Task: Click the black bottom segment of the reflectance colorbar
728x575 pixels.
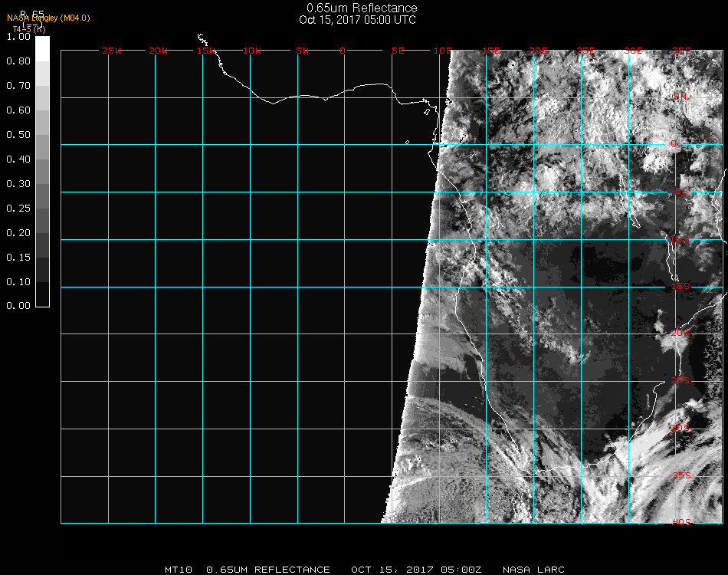Action: pos(42,294)
